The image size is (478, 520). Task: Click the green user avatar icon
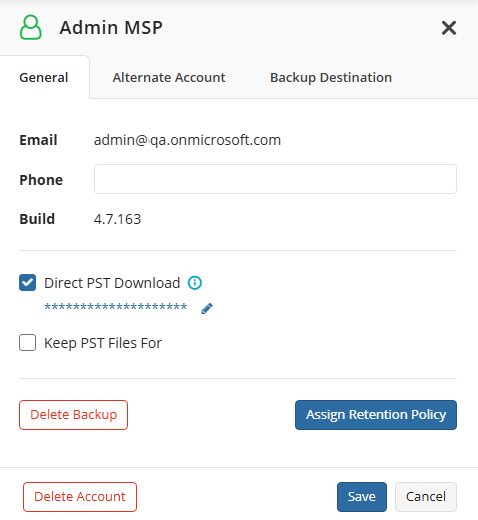(x=31, y=27)
